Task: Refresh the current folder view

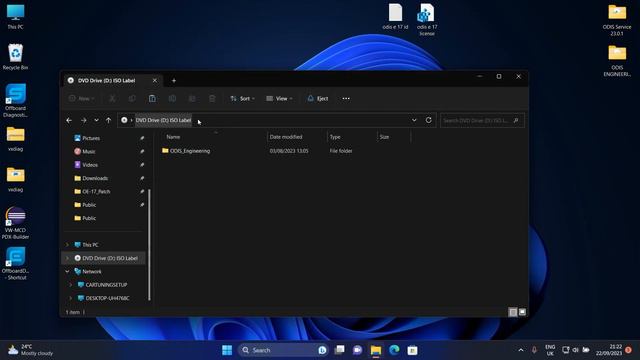Action: [x=428, y=120]
